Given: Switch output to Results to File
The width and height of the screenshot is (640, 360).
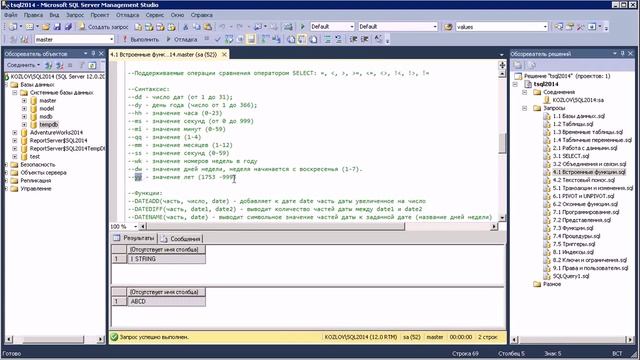Looking at the screenshot, I should (313, 39).
